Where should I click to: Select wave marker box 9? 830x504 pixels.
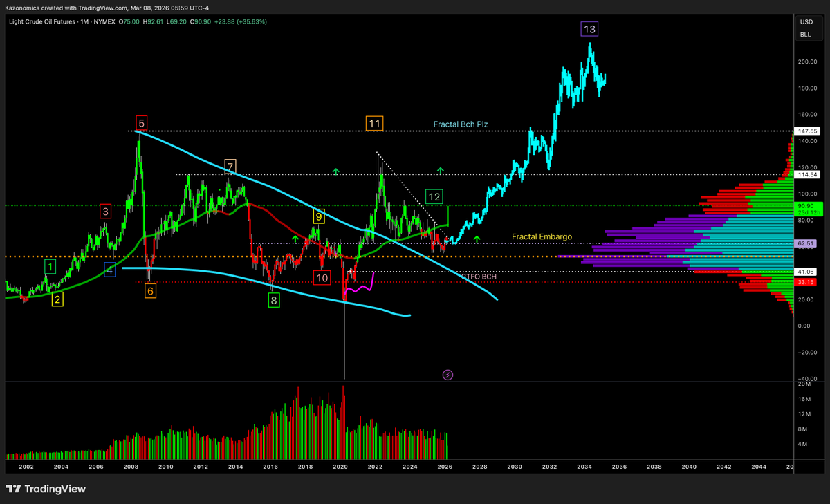tap(318, 216)
